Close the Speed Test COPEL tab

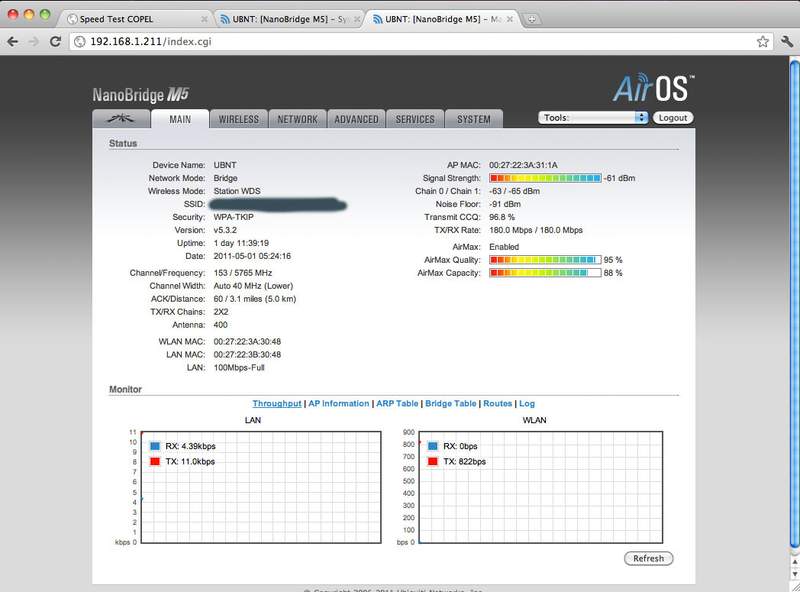click(204, 19)
